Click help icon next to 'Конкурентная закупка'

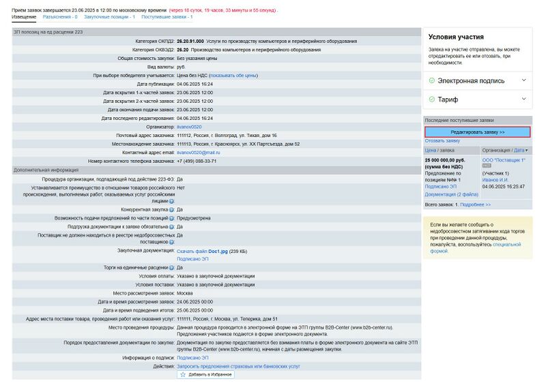[171, 209]
